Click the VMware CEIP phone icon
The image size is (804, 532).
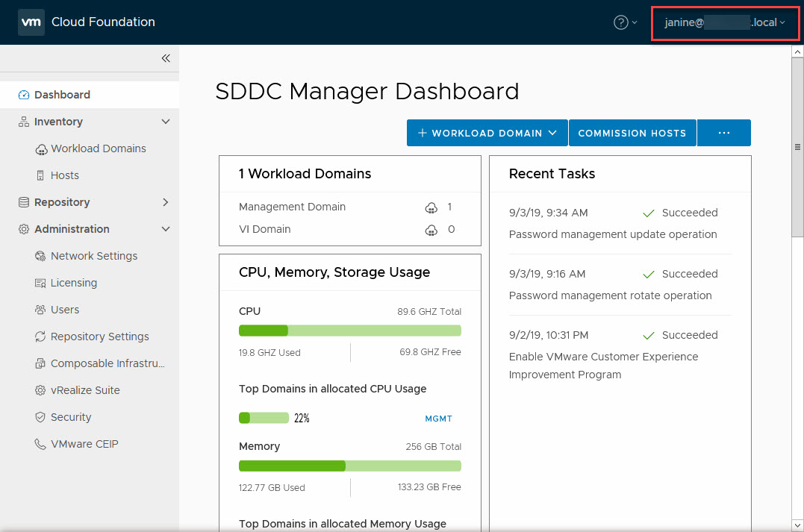click(40, 444)
